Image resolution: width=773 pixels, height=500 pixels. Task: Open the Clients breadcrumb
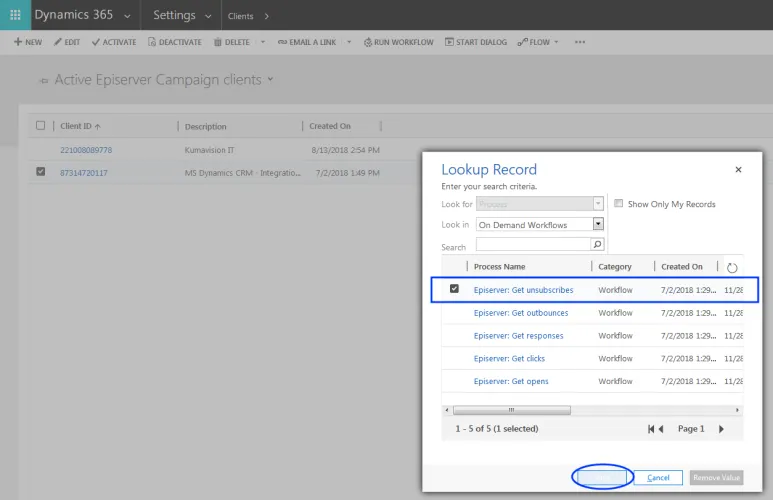click(241, 16)
